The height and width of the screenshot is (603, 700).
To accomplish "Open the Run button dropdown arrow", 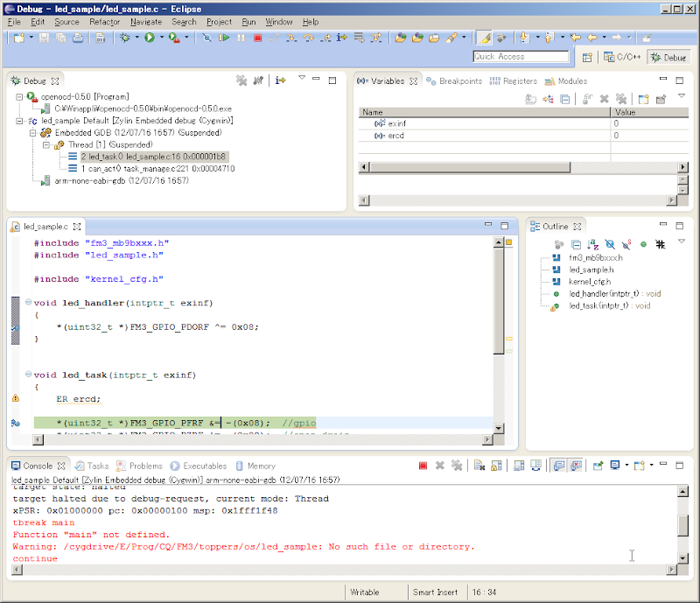I will [162, 38].
